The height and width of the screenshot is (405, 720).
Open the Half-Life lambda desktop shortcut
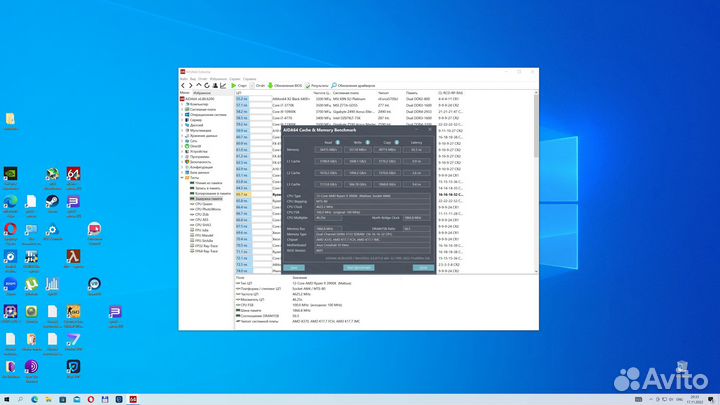click(x=73, y=259)
